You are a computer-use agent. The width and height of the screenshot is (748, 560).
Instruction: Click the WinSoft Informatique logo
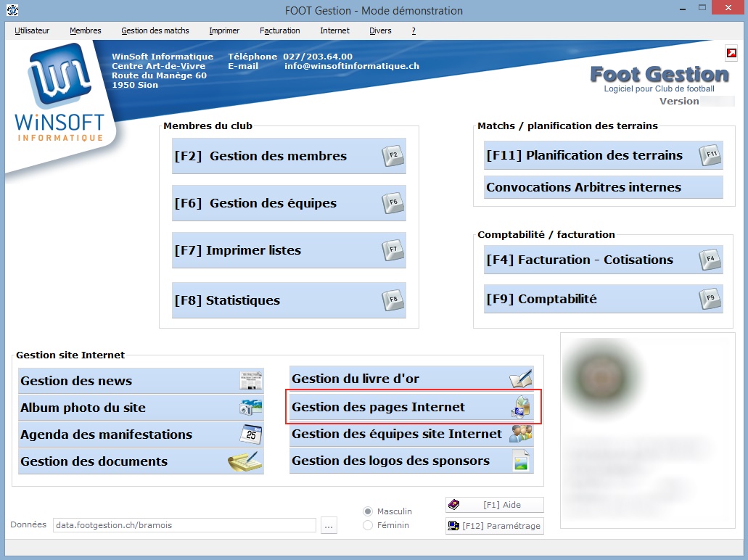tap(59, 94)
